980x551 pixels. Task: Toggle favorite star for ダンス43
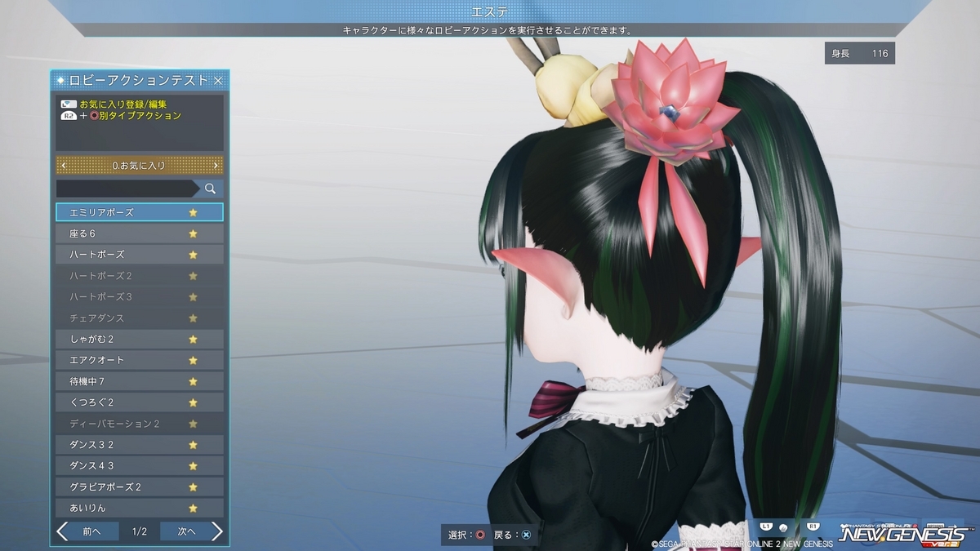click(x=194, y=466)
